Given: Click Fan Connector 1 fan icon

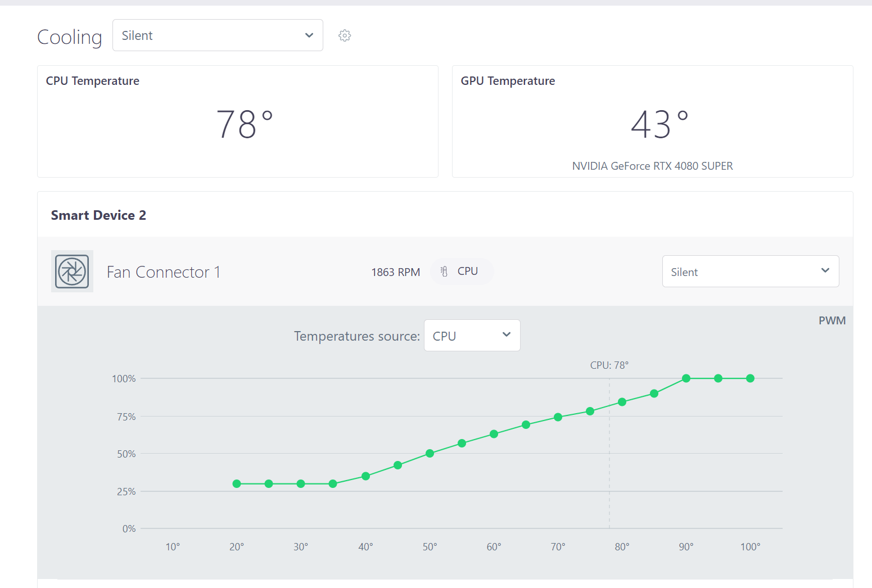Looking at the screenshot, I should click(72, 272).
